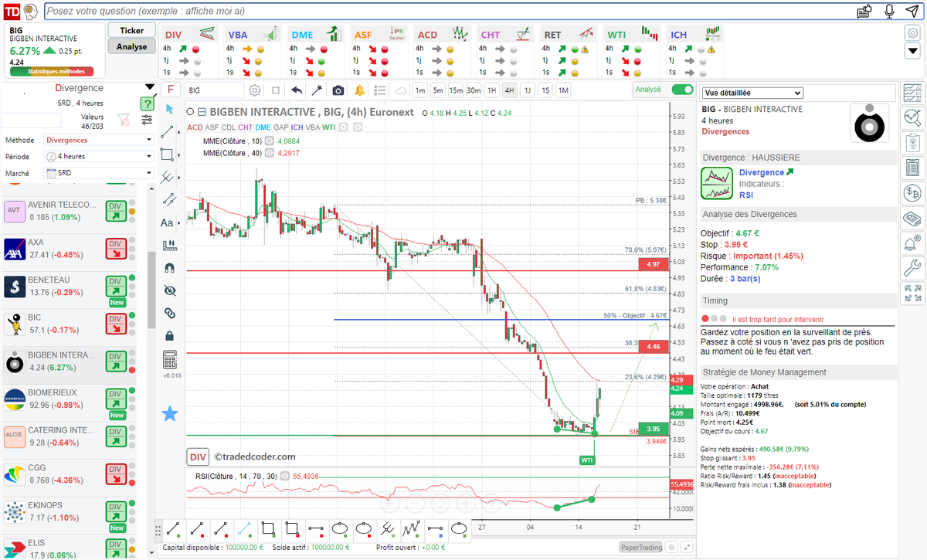Select the 1m timeframe
This screenshot has width=927, height=560.
pos(420,90)
